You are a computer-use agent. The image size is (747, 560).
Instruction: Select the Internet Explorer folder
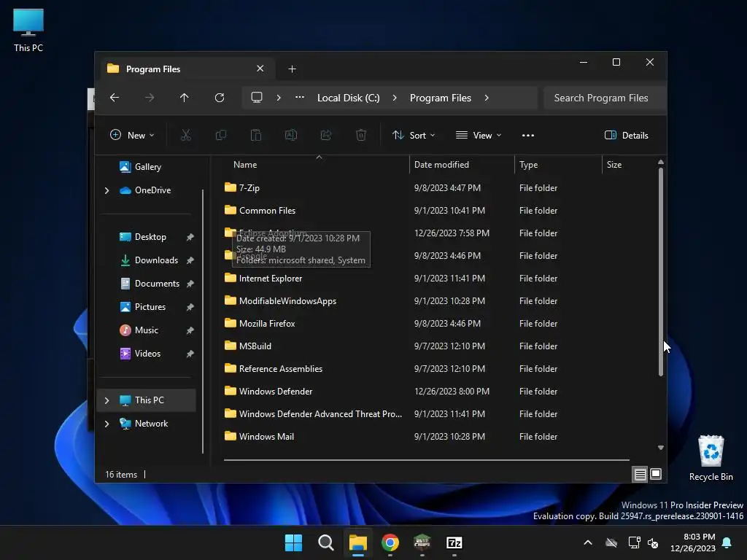pos(270,278)
